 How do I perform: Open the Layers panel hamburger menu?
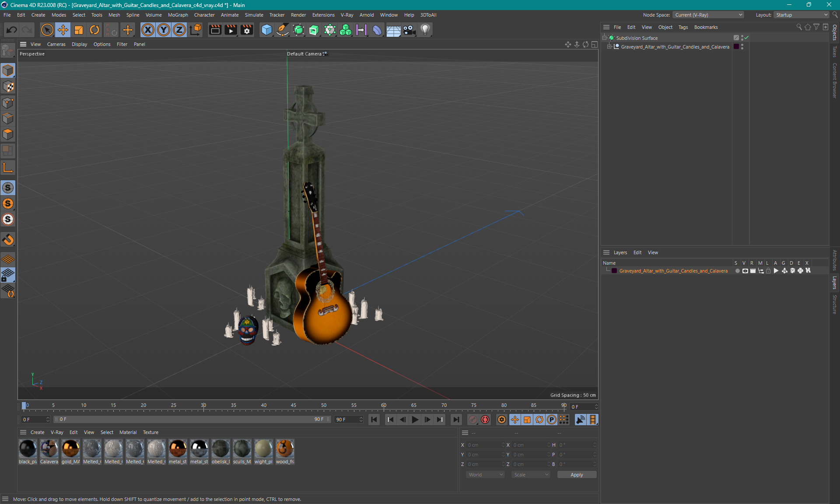(606, 252)
